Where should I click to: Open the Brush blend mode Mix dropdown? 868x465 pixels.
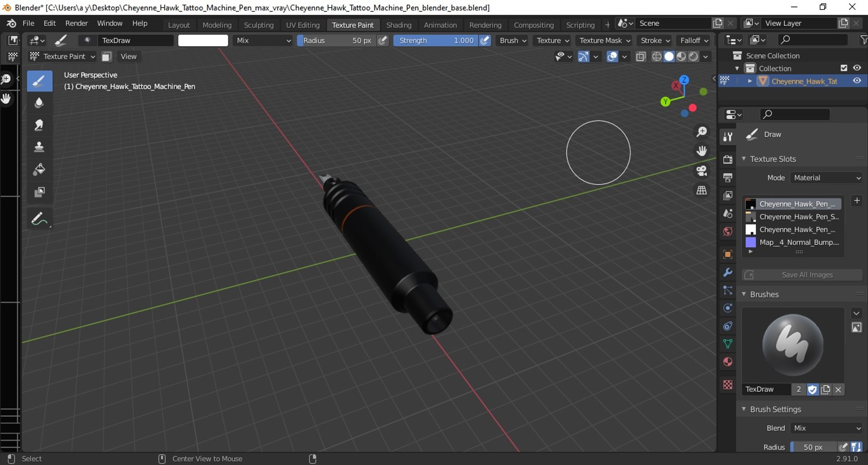tap(263, 40)
